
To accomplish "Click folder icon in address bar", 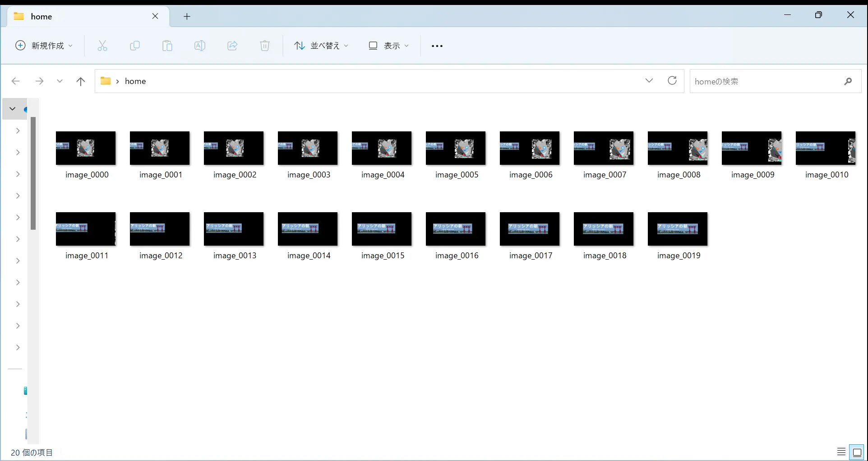I will point(106,81).
